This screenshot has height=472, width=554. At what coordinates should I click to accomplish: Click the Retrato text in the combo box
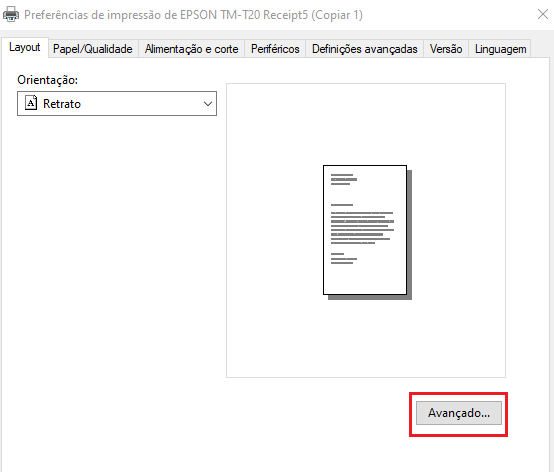[x=62, y=104]
